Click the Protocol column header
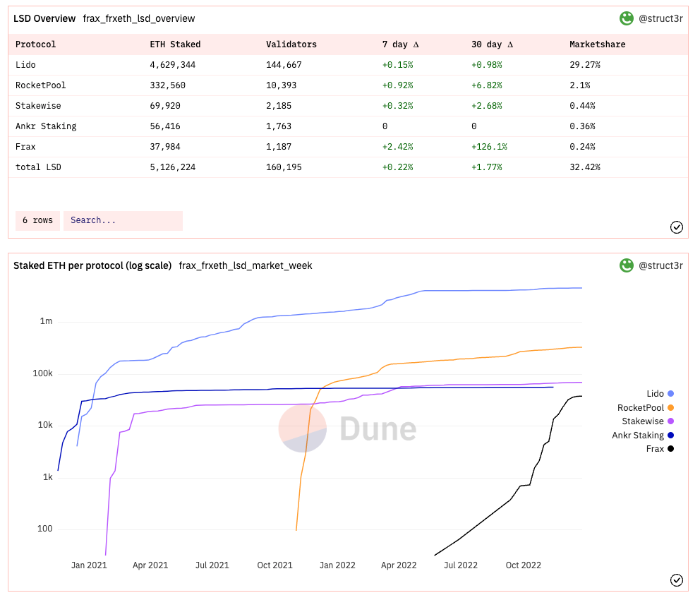 click(x=35, y=44)
